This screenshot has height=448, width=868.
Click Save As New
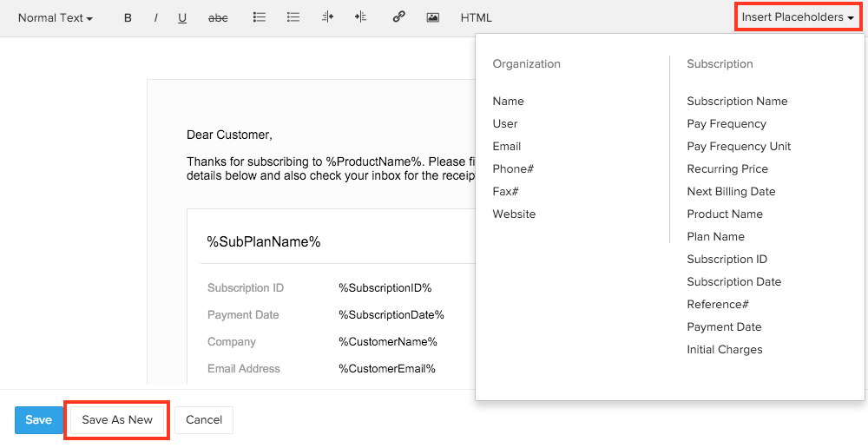click(x=117, y=419)
